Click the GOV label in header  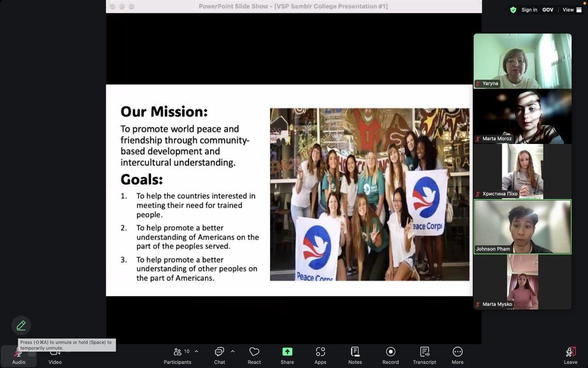pyautogui.click(x=548, y=10)
